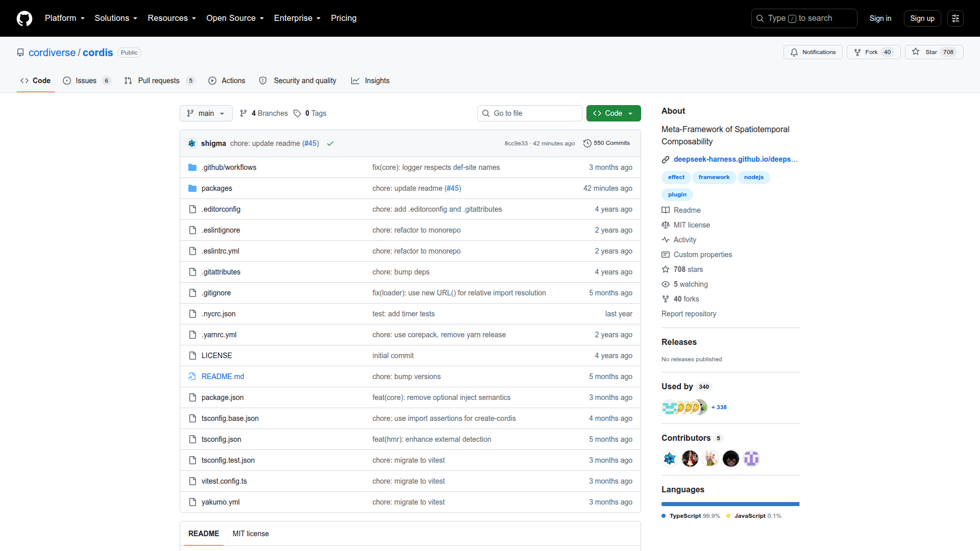Switch to the Code tab

[35, 81]
